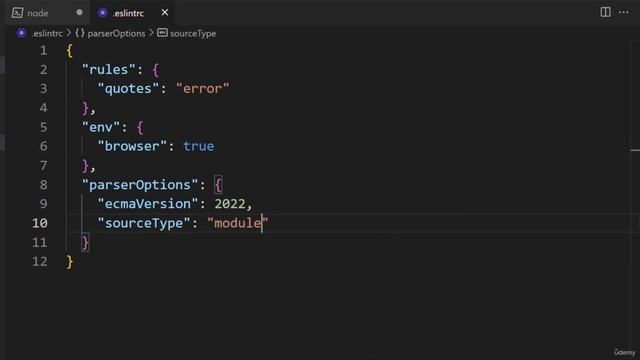The height and width of the screenshot is (360, 640).
Task: Click the ESLint icon on .eslintrc tab
Action: tap(103, 13)
